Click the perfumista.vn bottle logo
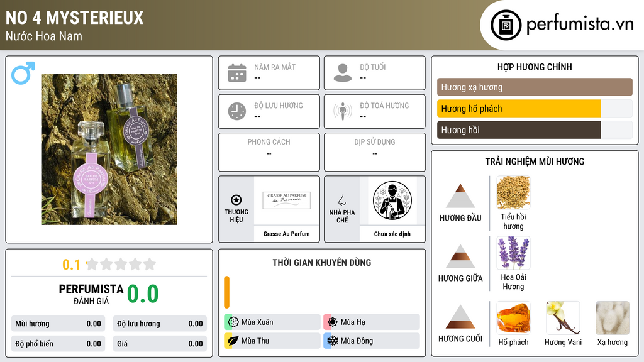Viewport: 644px width, 362px height. tap(506, 25)
